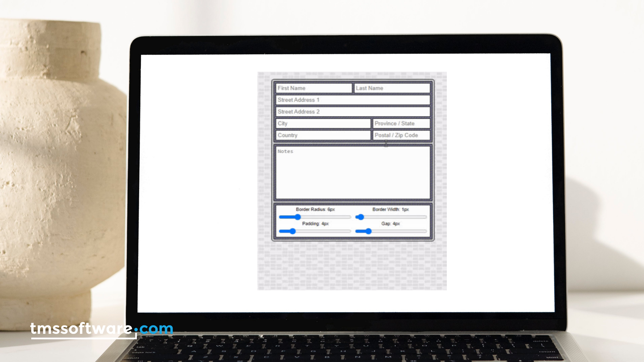
Task: Click the Notes textarea field
Action: pyautogui.click(x=352, y=172)
